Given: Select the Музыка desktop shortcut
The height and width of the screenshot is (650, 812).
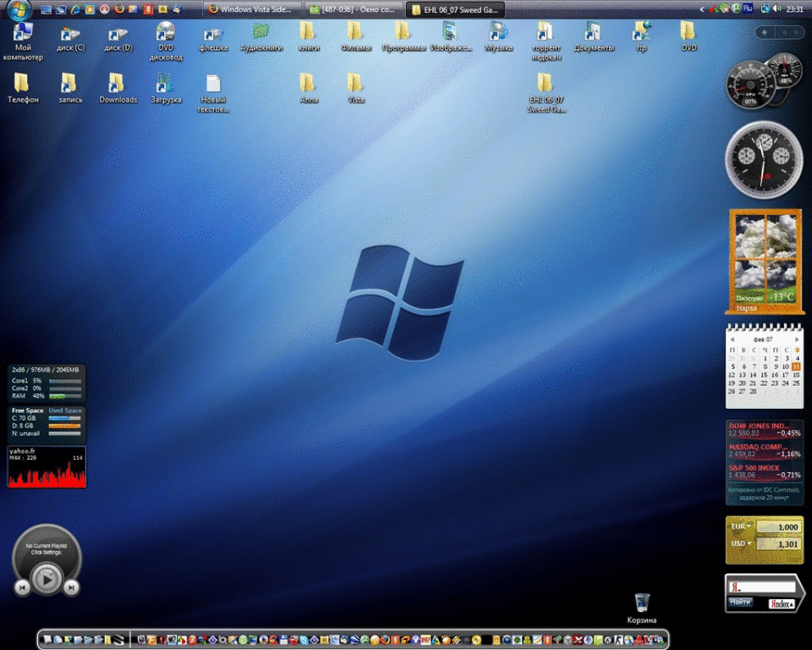Looking at the screenshot, I should point(499,37).
